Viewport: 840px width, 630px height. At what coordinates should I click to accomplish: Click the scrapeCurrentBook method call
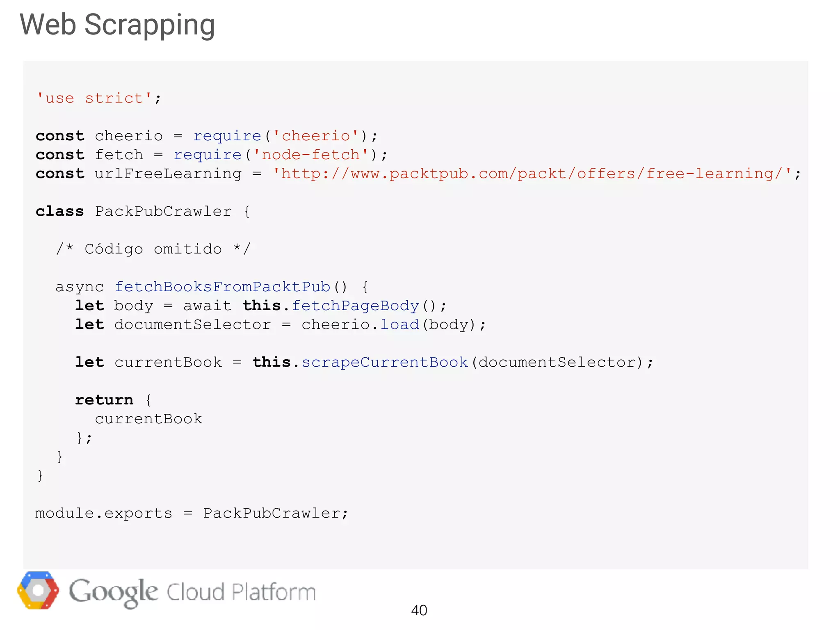(385, 362)
